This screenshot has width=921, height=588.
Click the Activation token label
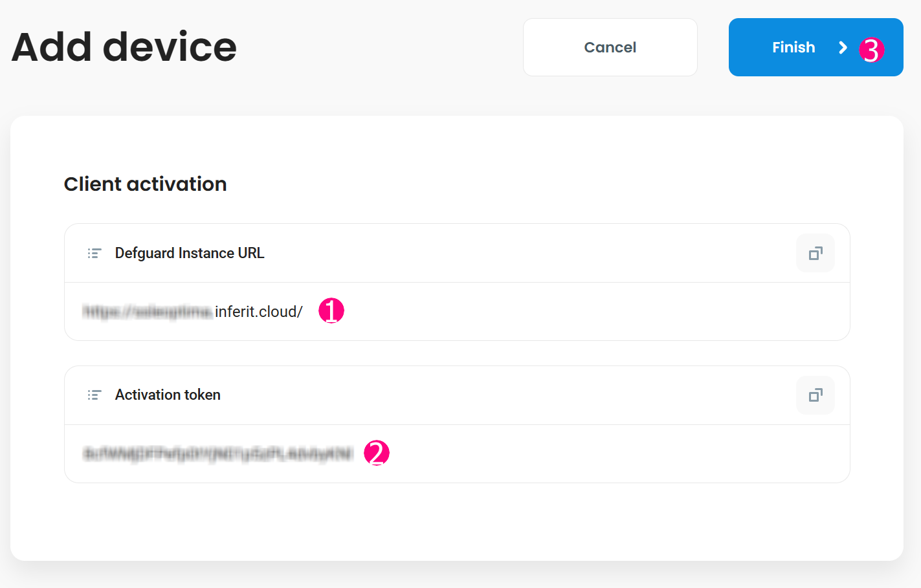tap(168, 395)
